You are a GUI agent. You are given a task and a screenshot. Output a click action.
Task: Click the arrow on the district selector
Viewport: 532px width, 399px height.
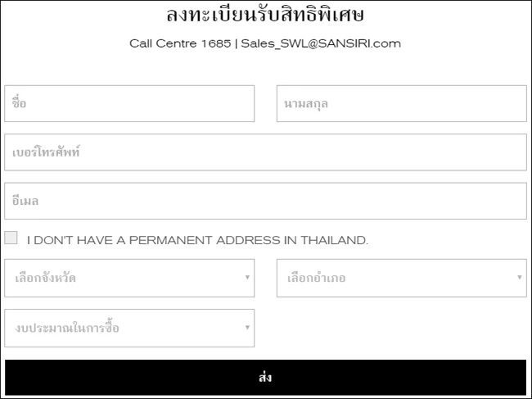[519, 278]
